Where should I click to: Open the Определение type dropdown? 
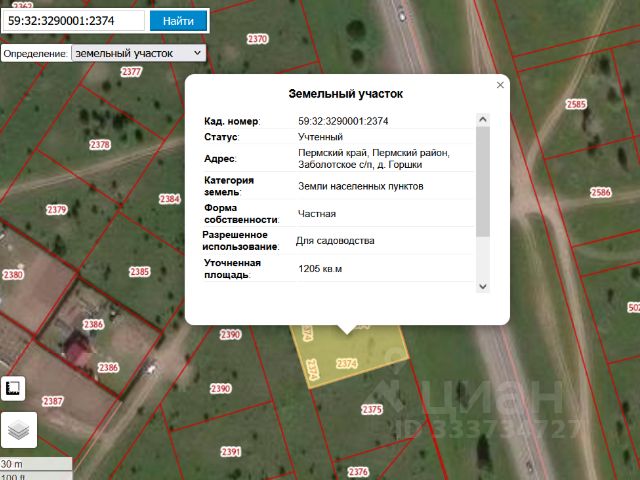[138, 53]
